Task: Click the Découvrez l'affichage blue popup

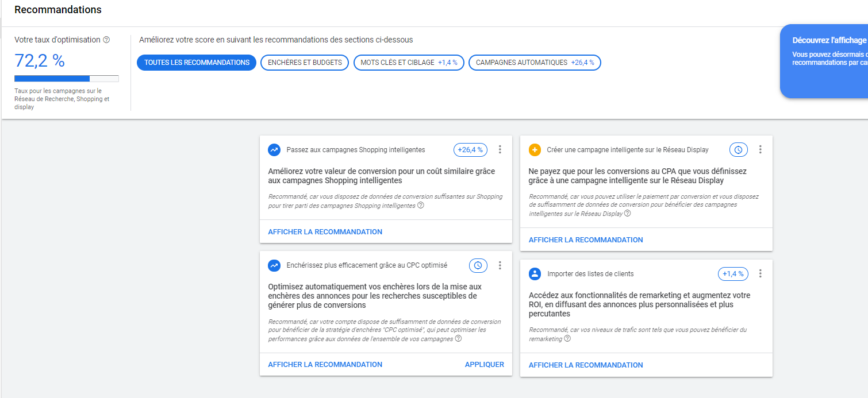Action: [x=824, y=61]
